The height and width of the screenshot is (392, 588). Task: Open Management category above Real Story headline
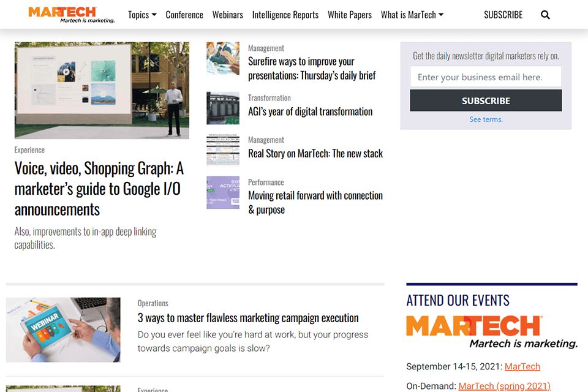pyautogui.click(x=266, y=140)
